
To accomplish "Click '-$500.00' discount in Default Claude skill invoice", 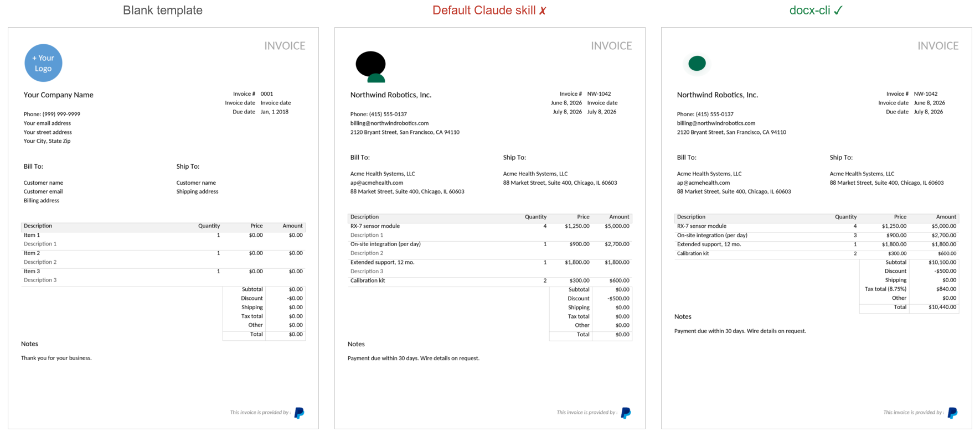I will [618, 299].
